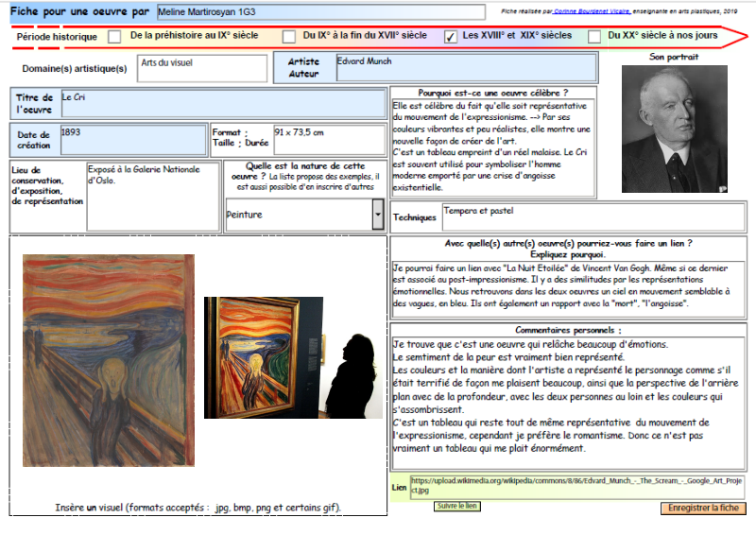
Task: Click the Peinture combo box field
Action: (298, 215)
